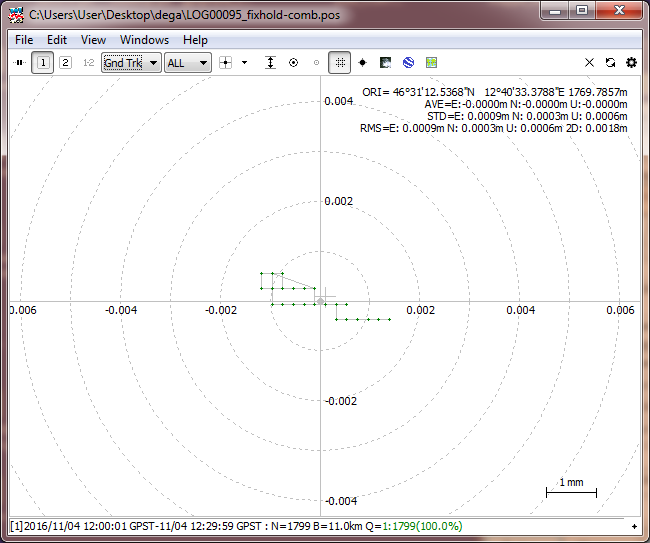Maximize the RTKPLOT window
650x543 pixels.
tap(582, 11)
